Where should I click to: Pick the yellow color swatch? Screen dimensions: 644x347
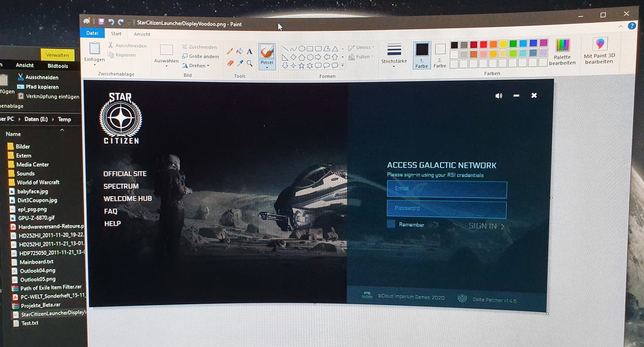pos(503,44)
